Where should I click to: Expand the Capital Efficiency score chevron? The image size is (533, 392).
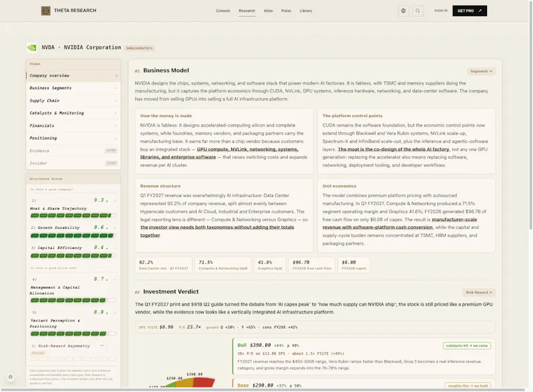coord(115,248)
